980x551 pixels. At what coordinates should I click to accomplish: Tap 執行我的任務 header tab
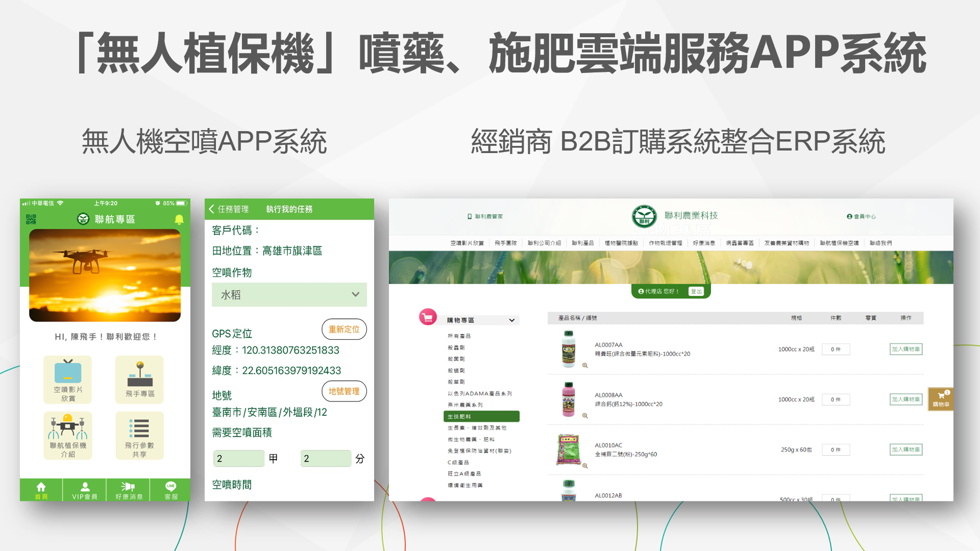[x=289, y=209]
